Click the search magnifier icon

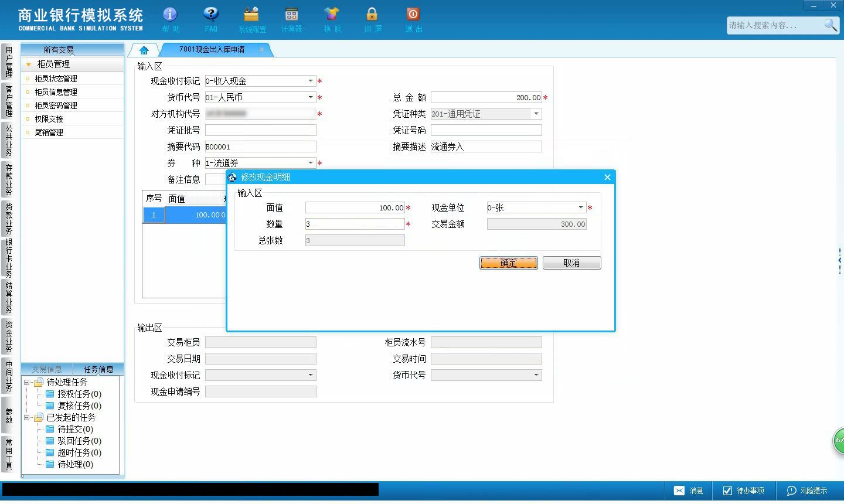point(831,25)
